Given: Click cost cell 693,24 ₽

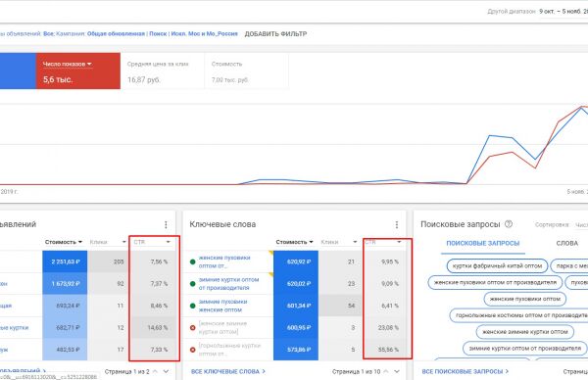Looking at the screenshot, I should [x=65, y=306].
